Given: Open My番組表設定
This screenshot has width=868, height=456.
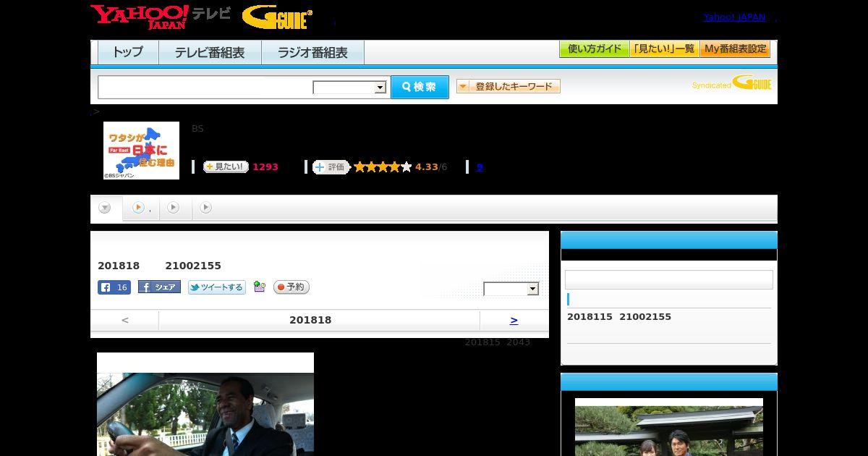Looking at the screenshot, I should pos(735,49).
